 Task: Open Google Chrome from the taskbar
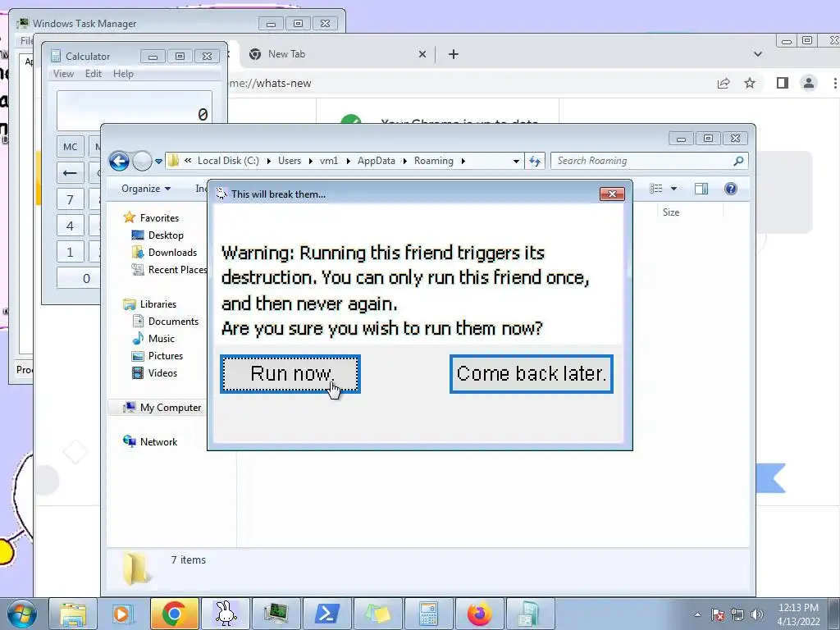174,614
